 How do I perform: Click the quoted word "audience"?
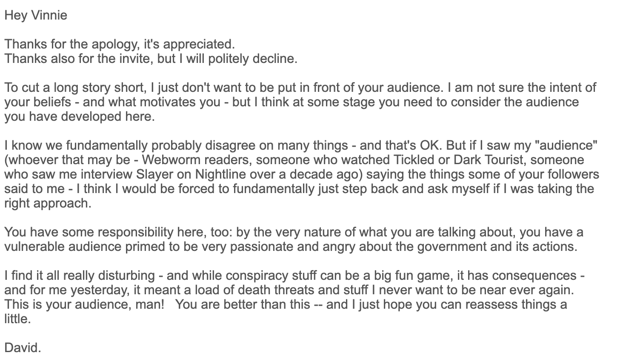tap(568, 146)
